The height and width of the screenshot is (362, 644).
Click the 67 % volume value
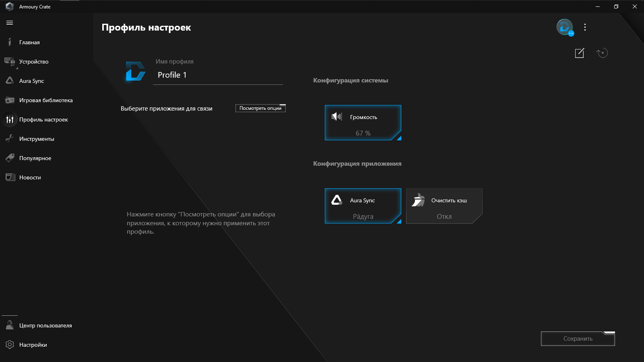(x=363, y=133)
